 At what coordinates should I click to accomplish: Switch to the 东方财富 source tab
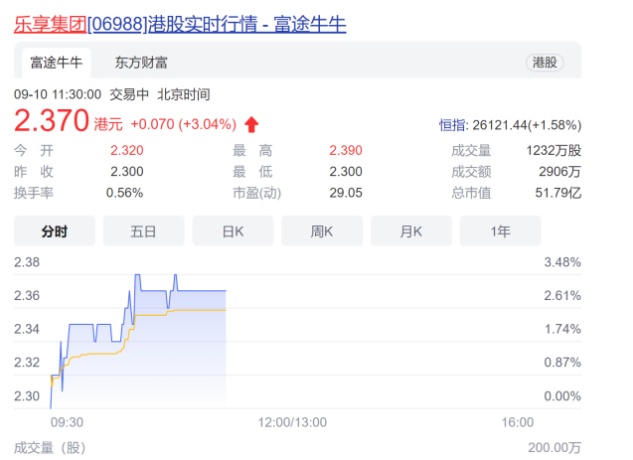coord(141,63)
